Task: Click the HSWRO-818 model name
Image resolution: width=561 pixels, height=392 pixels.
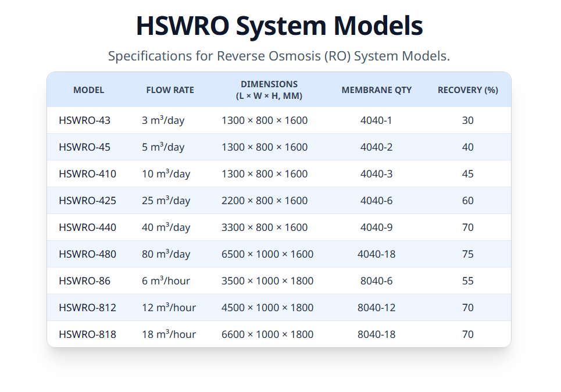Action: pyautogui.click(x=87, y=334)
